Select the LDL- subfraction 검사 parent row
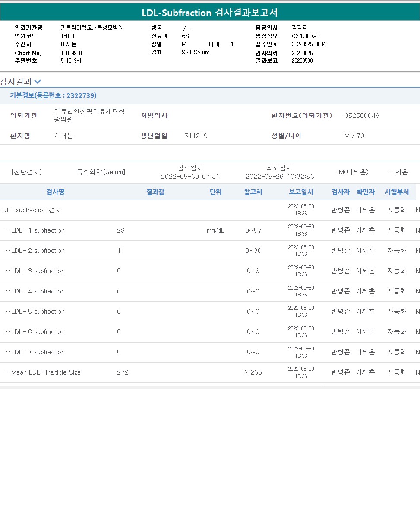Screen dimensions: 420x514 tap(31, 210)
